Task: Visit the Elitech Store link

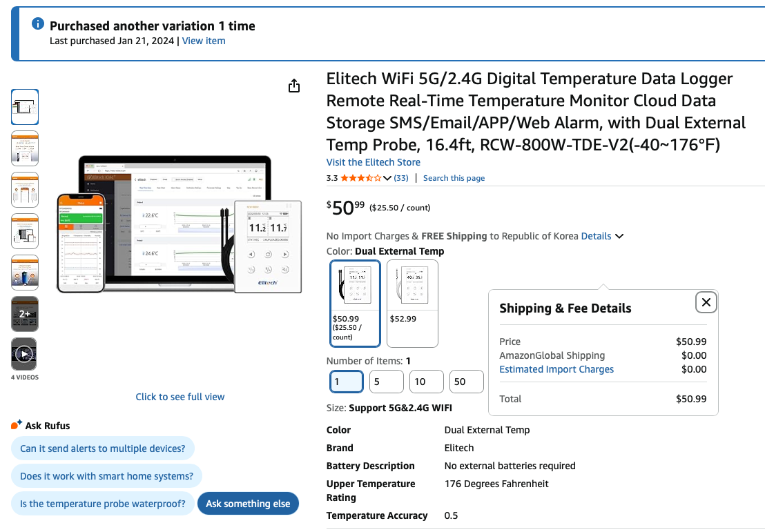Action: (x=374, y=162)
